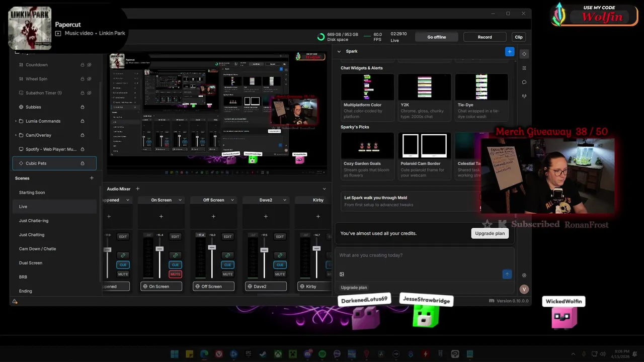Switch to Starting Soon scene
This screenshot has height=362, width=644.
tap(32, 193)
